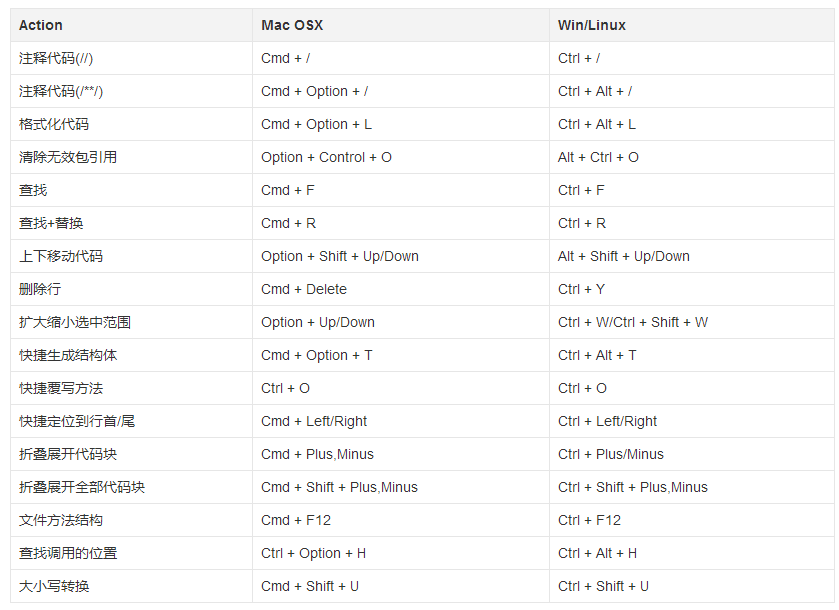
Task: Select the Cmd + F12 cell
Action: coord(401,520)
